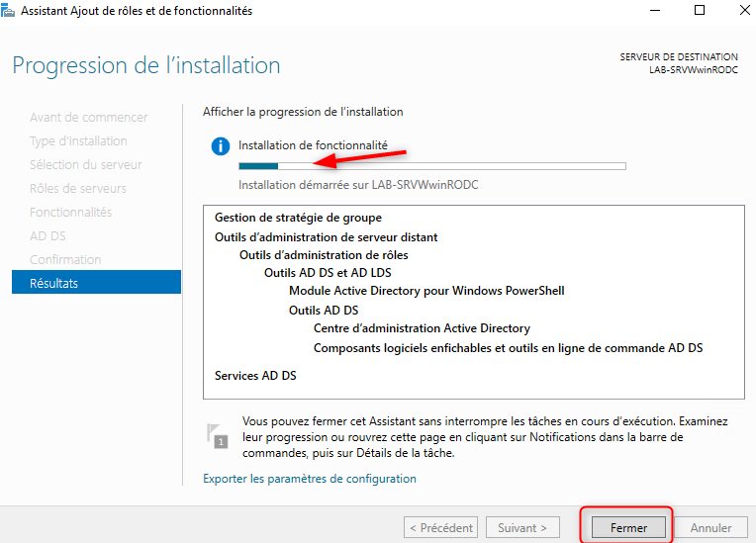Click the notification flag icon

coord(217,435)
